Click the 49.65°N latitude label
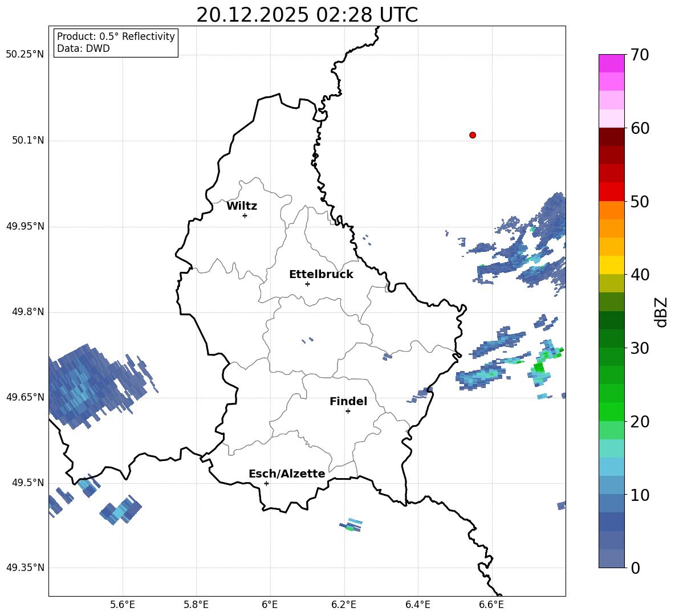Screen dimensions: 675x616 25,397
